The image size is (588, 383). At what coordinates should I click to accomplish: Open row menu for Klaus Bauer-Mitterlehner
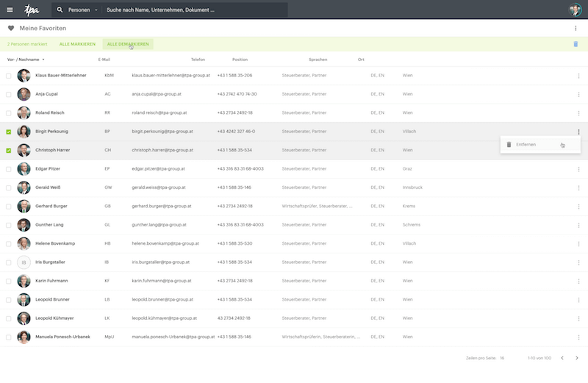click(x=578, y=76)
